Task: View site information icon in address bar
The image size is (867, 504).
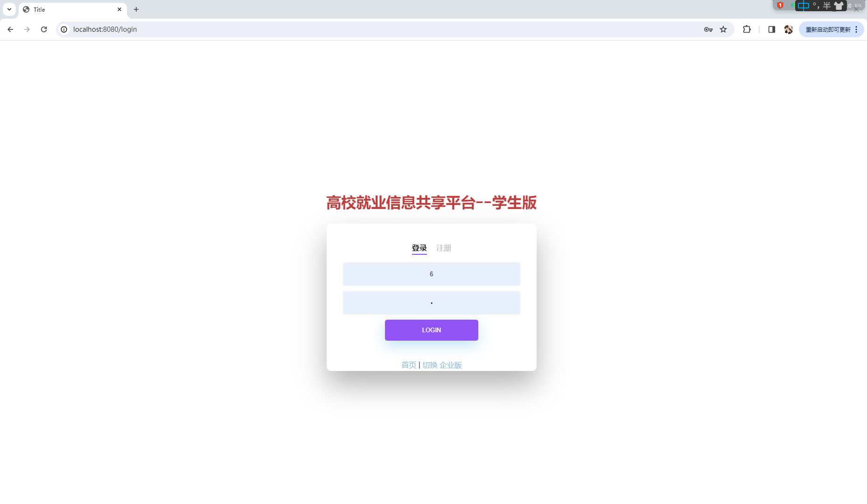Action: click(x=64, y=29)
